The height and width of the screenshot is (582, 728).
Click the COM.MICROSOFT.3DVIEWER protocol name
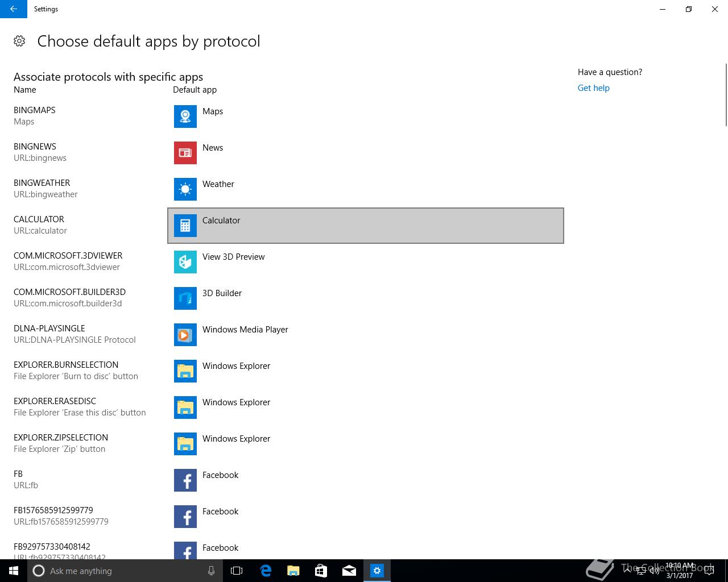pyautogui.click(x=68, y=256)
